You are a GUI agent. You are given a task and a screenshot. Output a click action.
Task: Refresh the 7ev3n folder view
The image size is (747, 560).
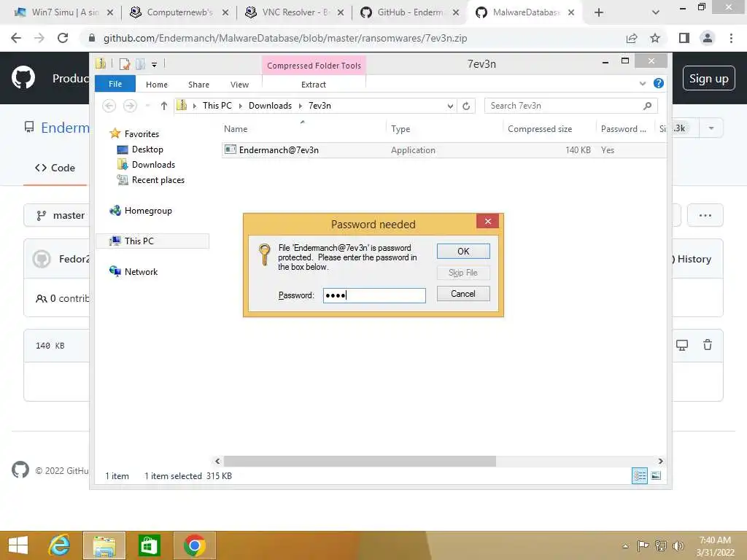466,106
